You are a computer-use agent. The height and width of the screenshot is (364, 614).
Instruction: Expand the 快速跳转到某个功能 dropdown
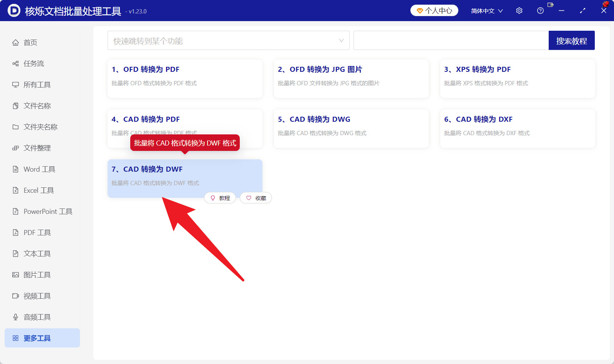tap(229, 40)
